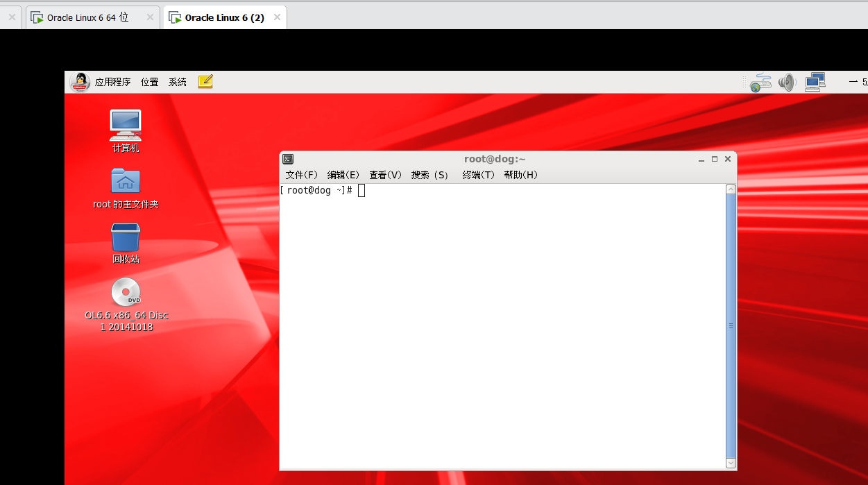868x485 pixels.
Task: Open the 位置 Places menu
Action: coord(150,82)
